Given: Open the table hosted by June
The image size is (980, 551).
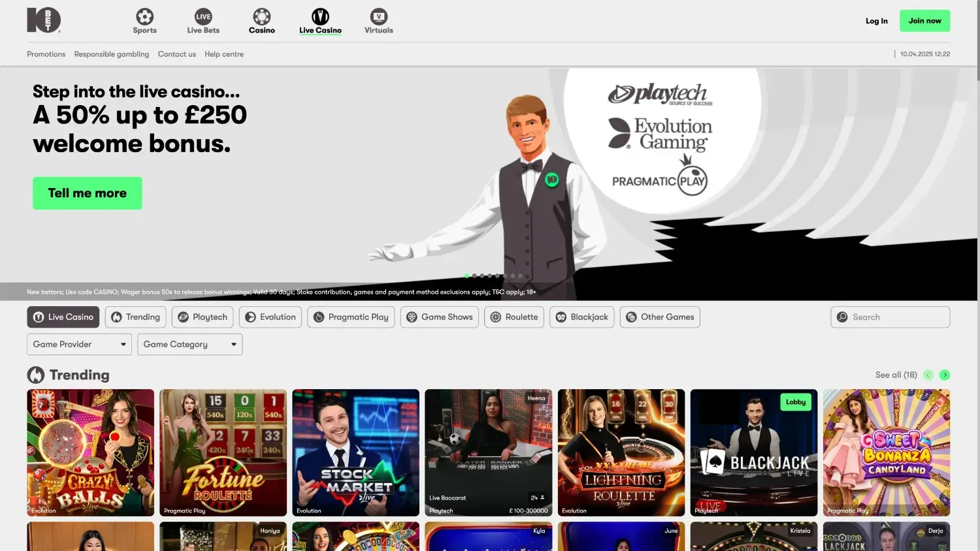Looking at the screenshot, I should (x=621, y=537).
